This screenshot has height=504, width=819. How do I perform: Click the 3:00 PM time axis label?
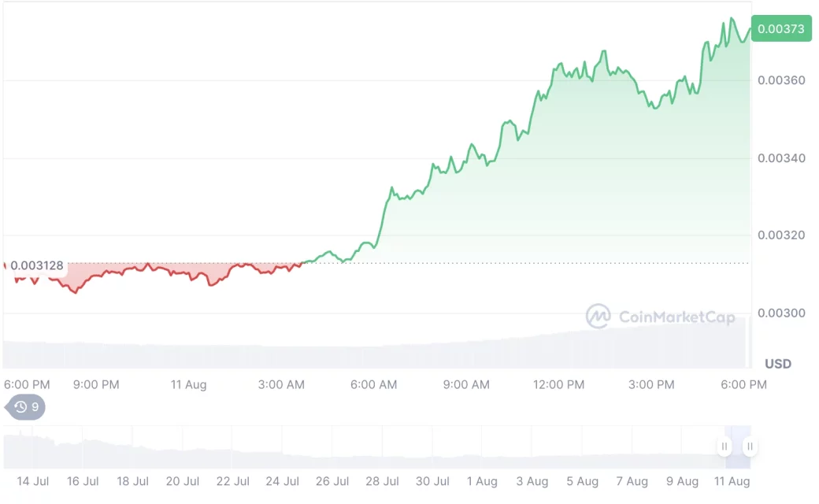pyautogui.click(x=652, y=384)
